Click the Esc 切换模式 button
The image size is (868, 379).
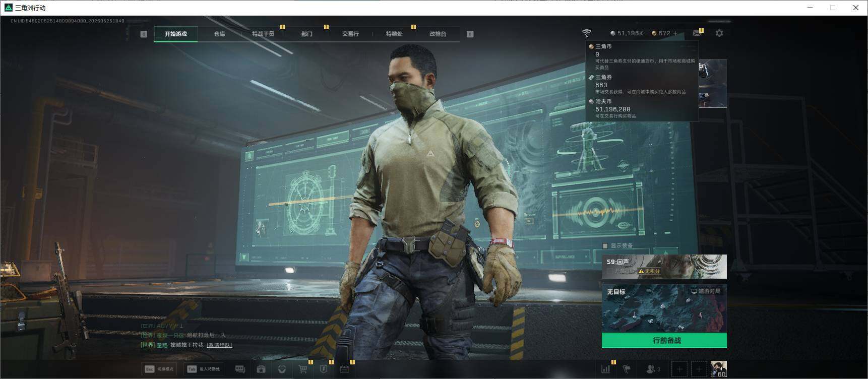tap(159, 369)
